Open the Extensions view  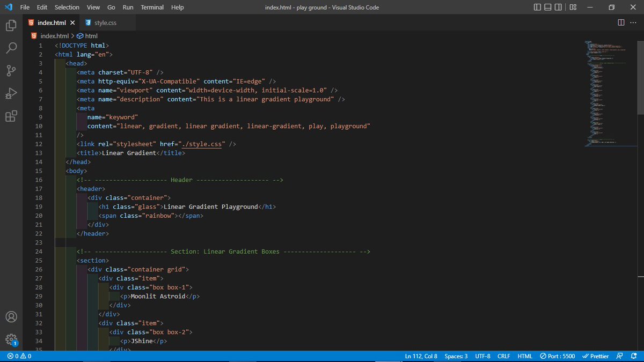coord(11,116)
